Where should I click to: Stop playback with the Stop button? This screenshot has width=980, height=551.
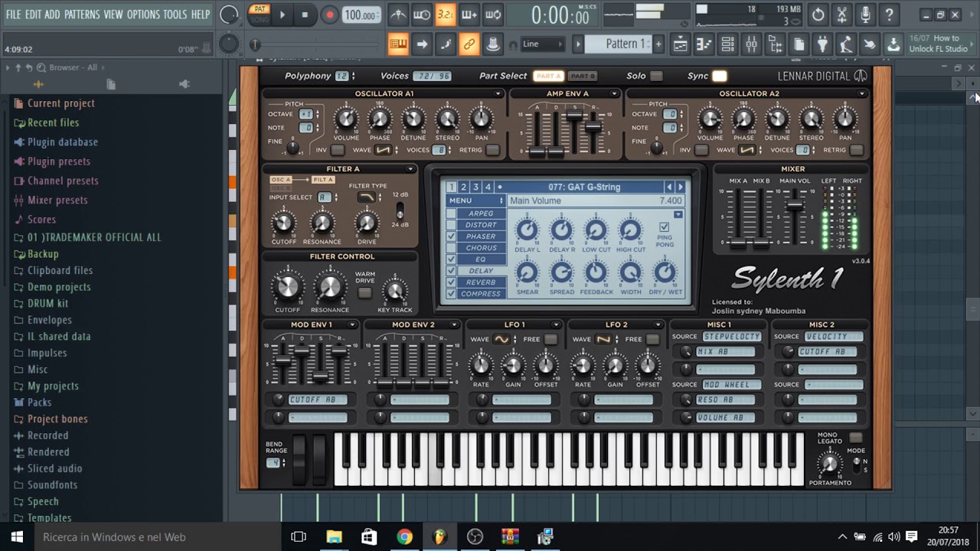[305, 15]
